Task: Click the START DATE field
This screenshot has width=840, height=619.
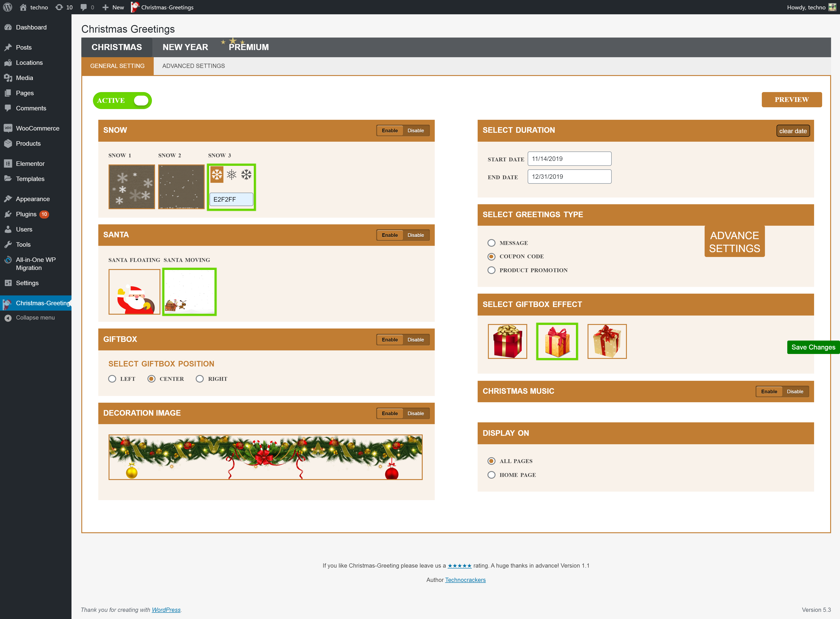Action: tap(569, 159)
